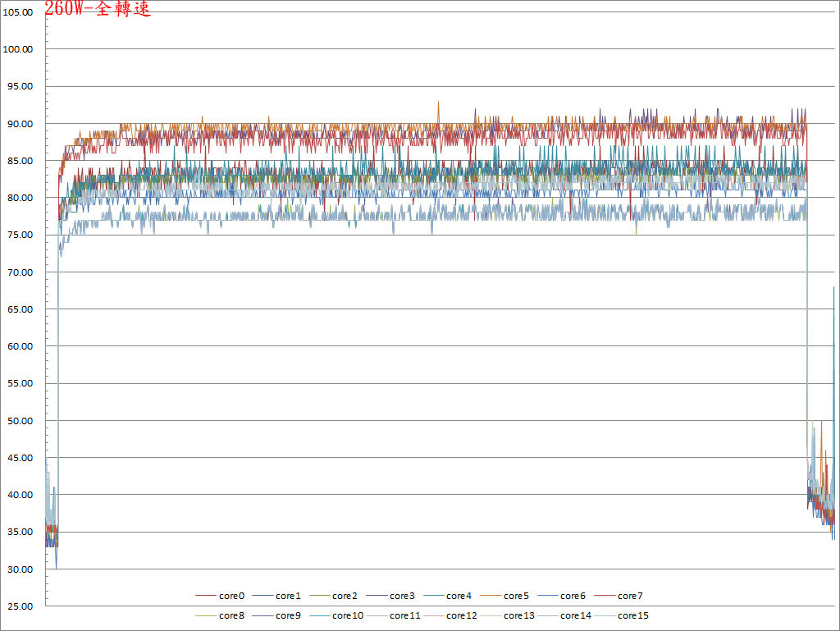Click the 35.00 axis label
840x631 pixels.
pyautogui.click(x=20, y=532)
